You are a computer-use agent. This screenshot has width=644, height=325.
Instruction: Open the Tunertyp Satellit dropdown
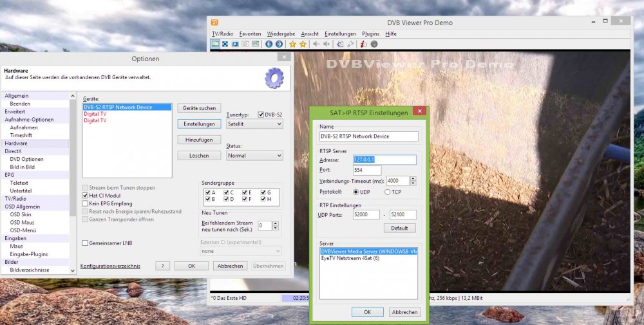254,124
